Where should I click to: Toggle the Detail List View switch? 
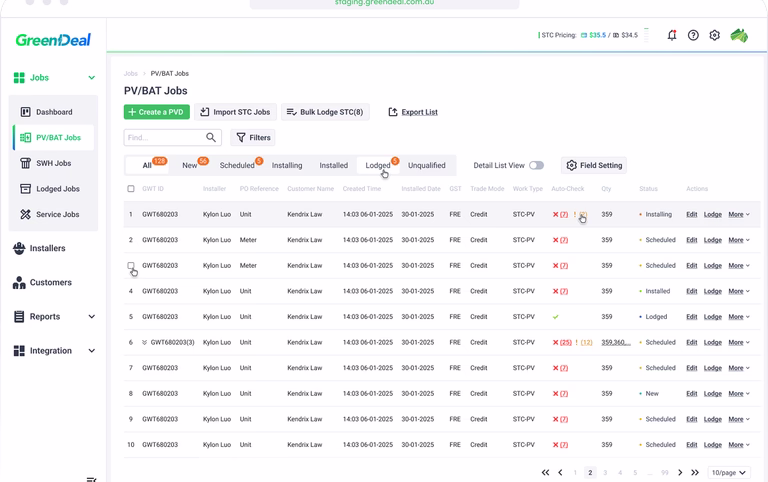point(536,165)
